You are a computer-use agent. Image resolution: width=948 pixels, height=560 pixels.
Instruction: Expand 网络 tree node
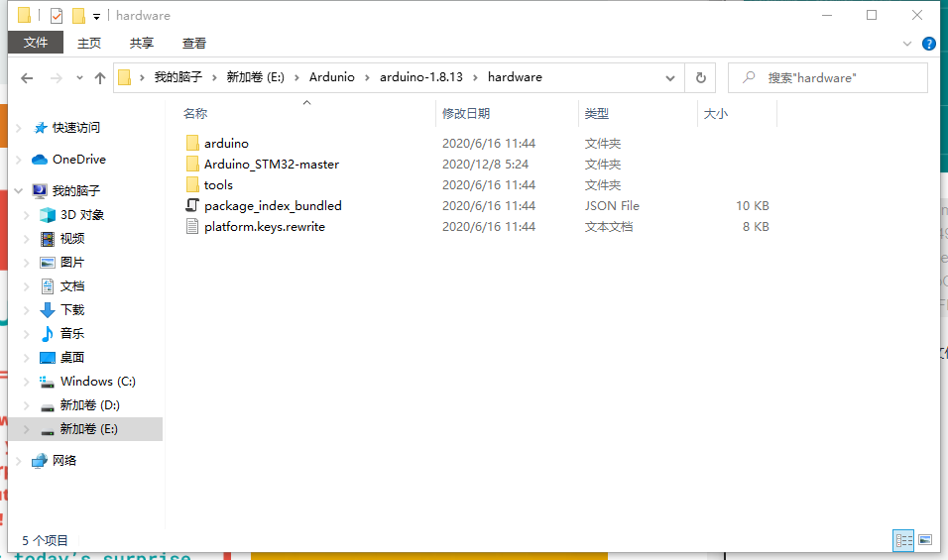click(19, 460)
